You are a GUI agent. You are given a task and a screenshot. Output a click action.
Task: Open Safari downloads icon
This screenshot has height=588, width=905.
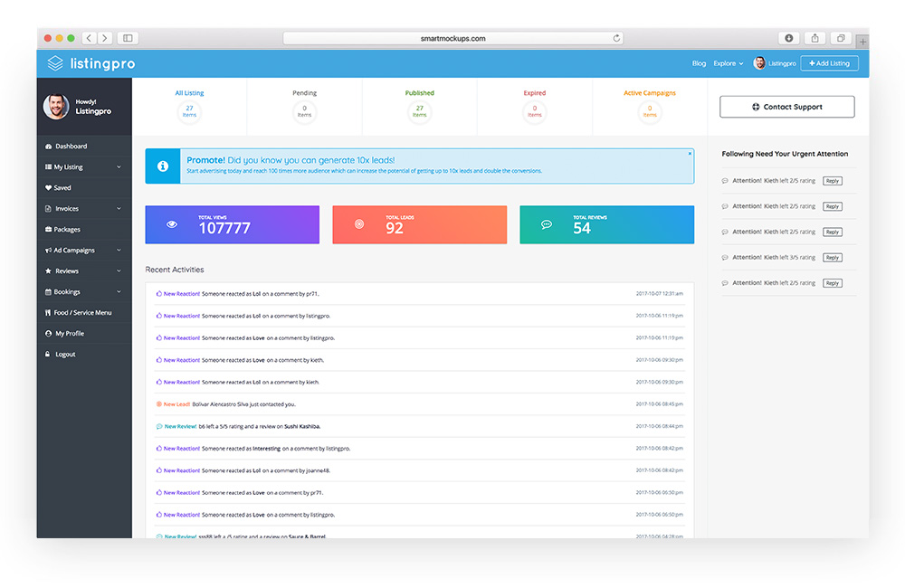point(788,38)
